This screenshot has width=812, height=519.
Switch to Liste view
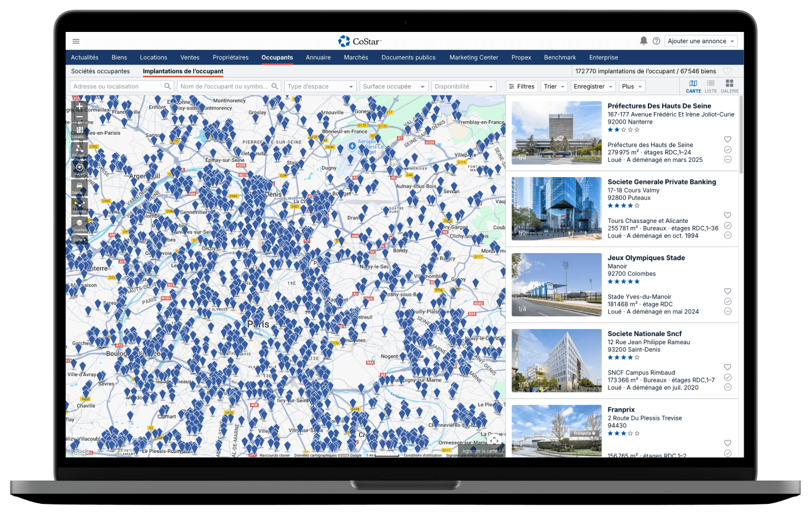coord(710,86)
